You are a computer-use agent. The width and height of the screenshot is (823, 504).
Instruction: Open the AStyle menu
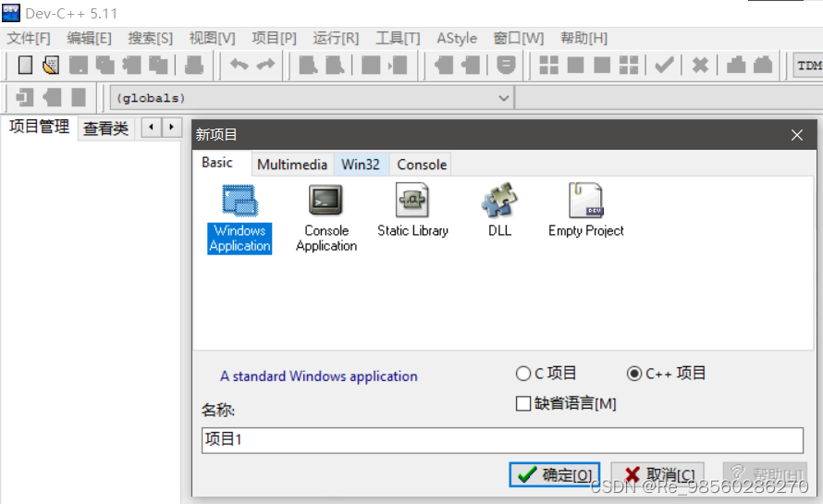pos(457,38)
